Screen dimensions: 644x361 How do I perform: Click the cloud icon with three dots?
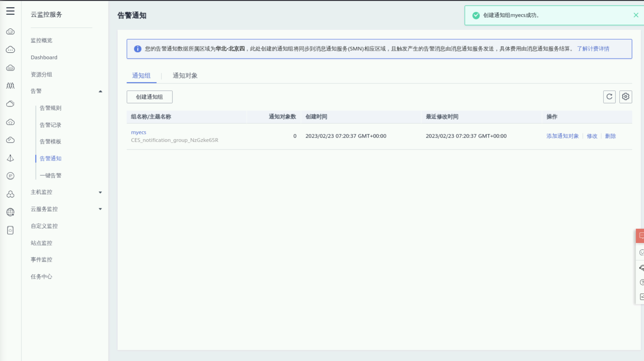(x=10, y=50)
